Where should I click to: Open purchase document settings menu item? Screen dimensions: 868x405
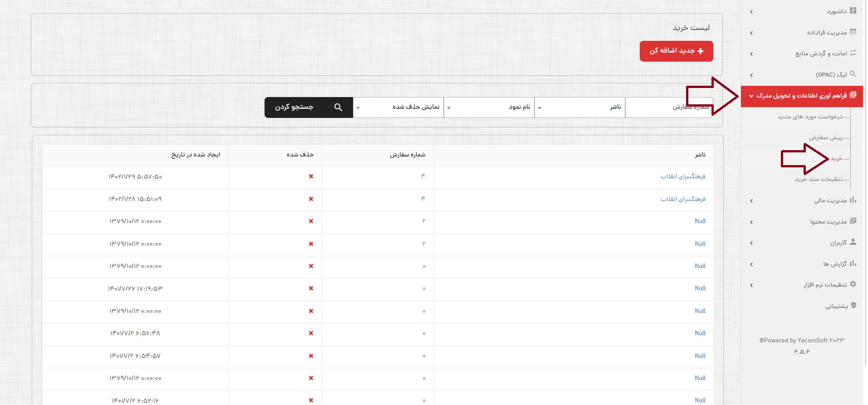[x=818, y=179]
